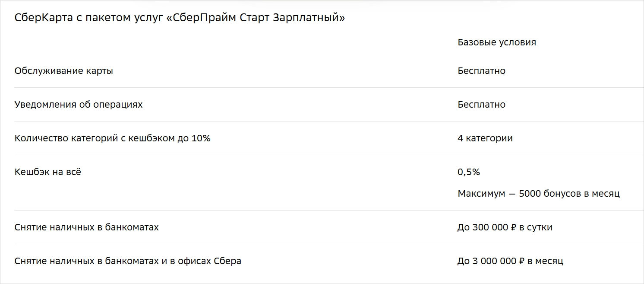Click Снятие наличных в банкоматах label
Viewport: 644px width, 284px height.
(87, 227)
